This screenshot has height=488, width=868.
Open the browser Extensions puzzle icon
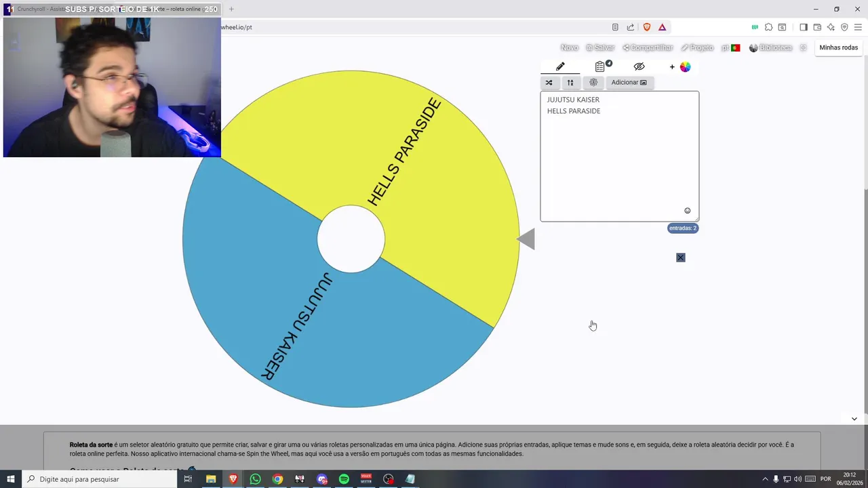[768, 27]
